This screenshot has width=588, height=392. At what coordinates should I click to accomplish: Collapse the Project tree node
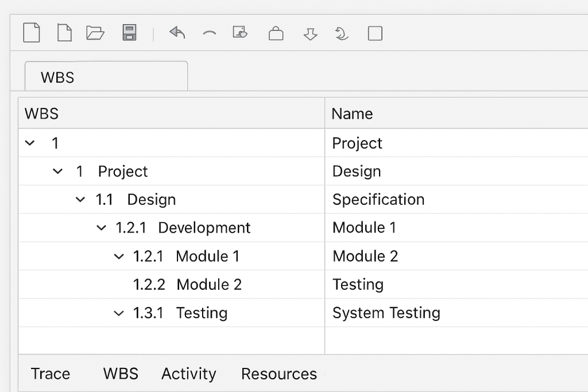(57, 171)
